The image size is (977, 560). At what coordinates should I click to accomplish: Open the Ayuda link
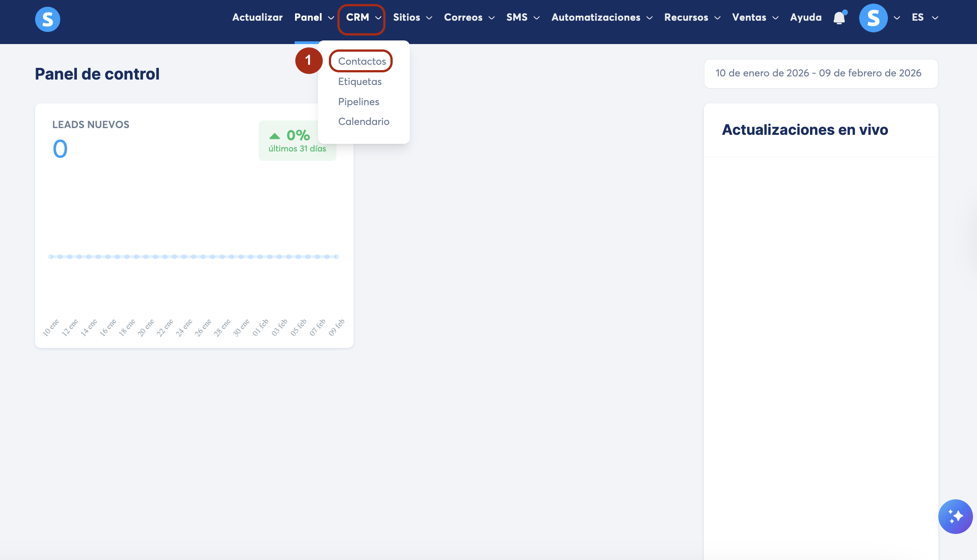pyautogui.click(x=806, y=18)
